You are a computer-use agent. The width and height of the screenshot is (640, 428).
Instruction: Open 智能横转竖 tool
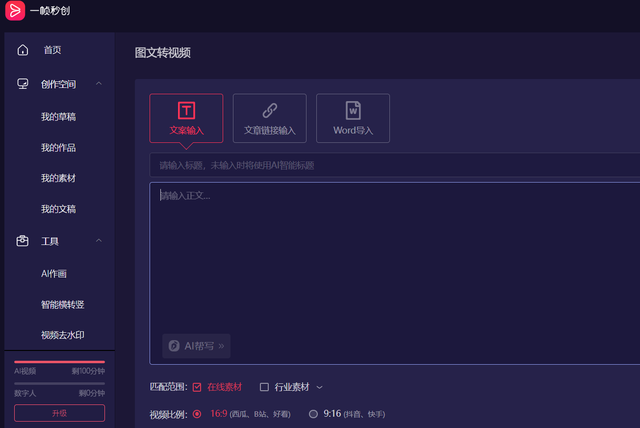click(x=62, y=304)
